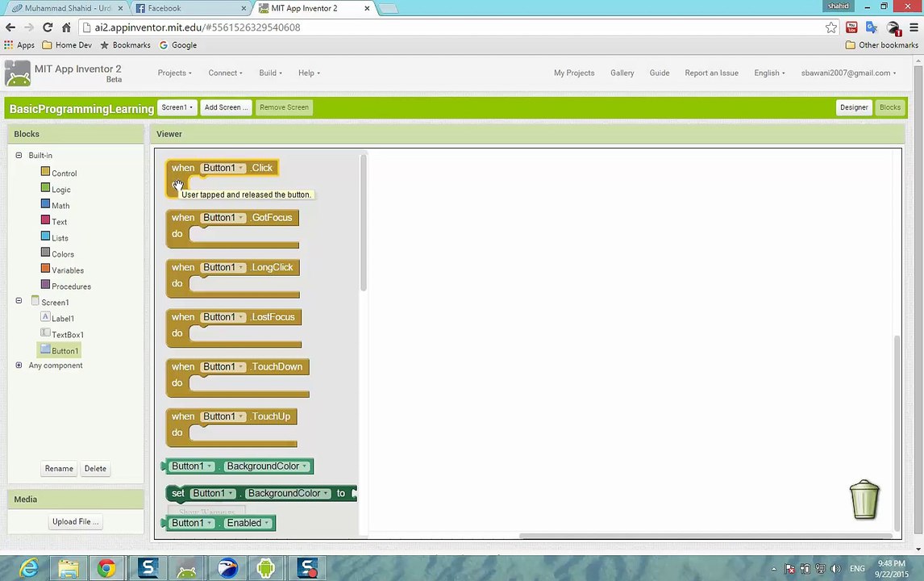Image resolution: width=924 pixels, height=581 pixels.
Task: Click the Delete button
Action: pos(95,468)
